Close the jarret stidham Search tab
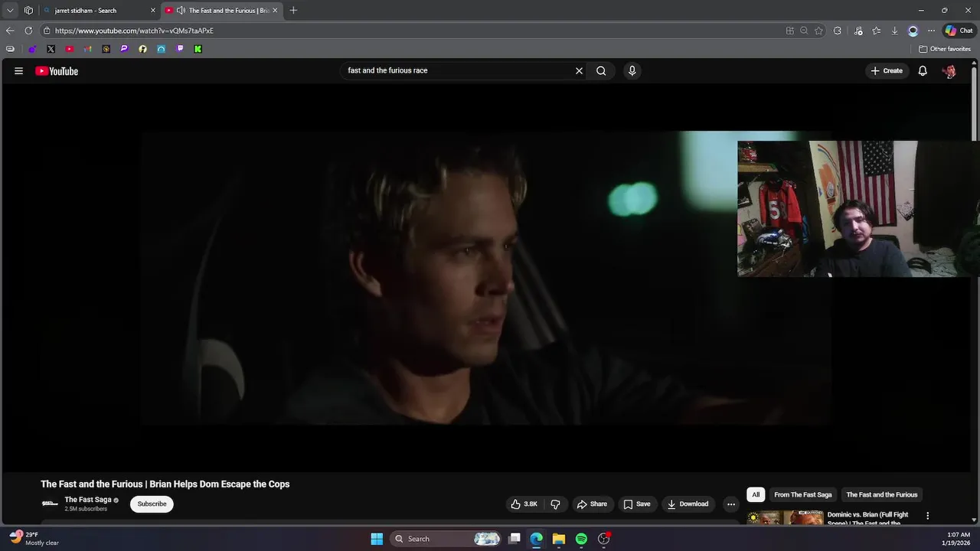This screenshot has width=980, height=551. [152, 11]
